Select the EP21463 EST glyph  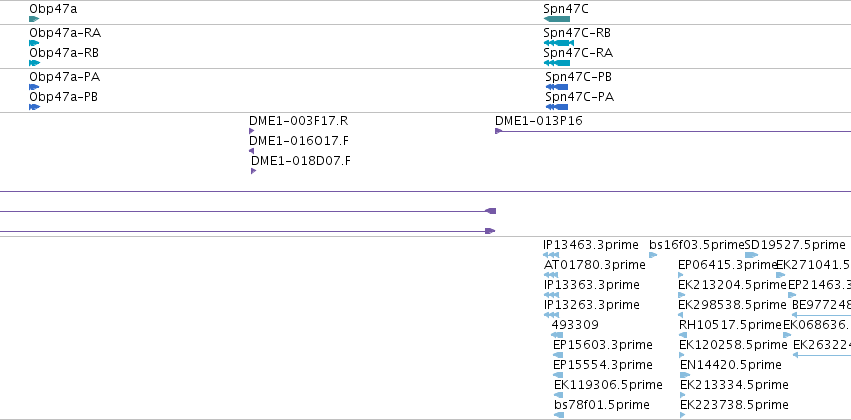[x=792, y=295]
